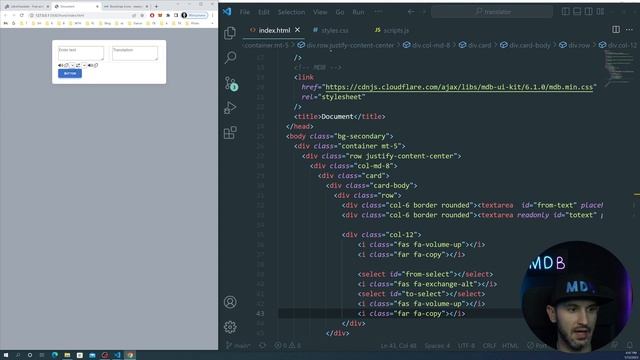This screenshot has height=360, width=640.
Task: Open the Explorer view in VS Code
Action: [x=230, y=33]
